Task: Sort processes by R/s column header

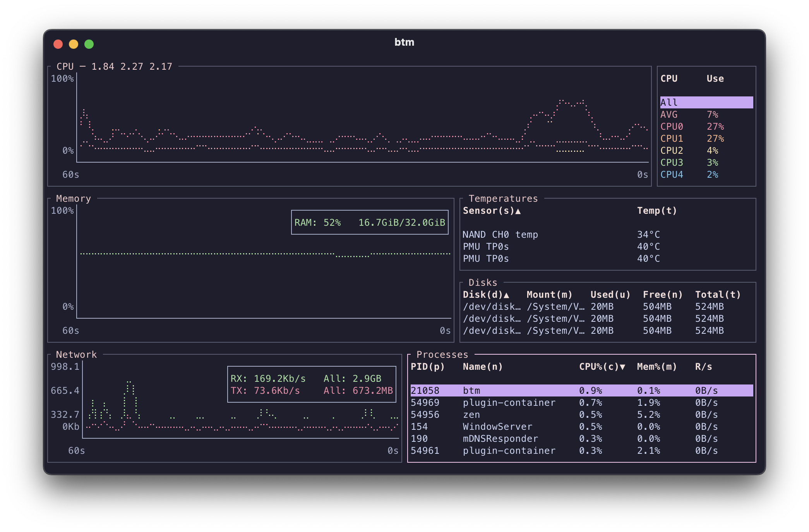Action: [703, 367]
